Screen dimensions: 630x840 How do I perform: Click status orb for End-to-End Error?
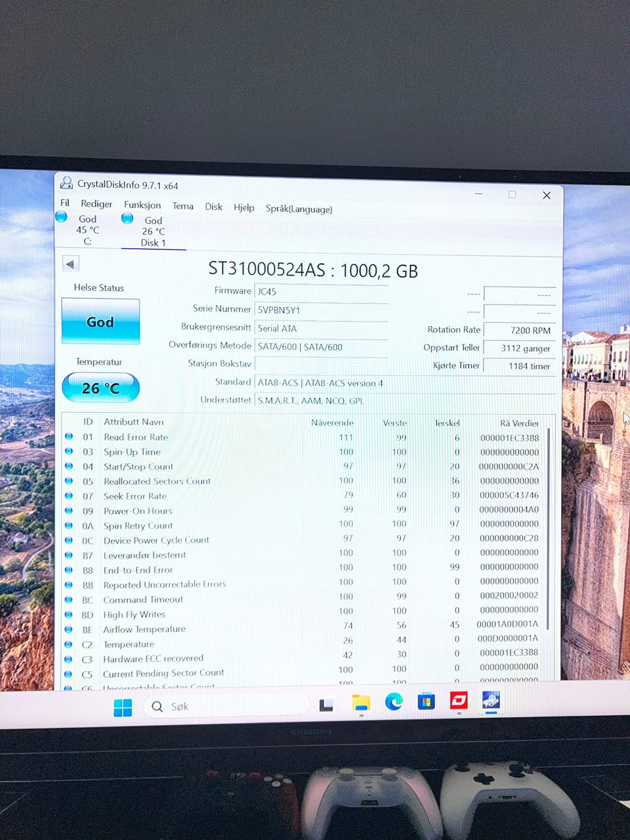[x=69, y=570]
